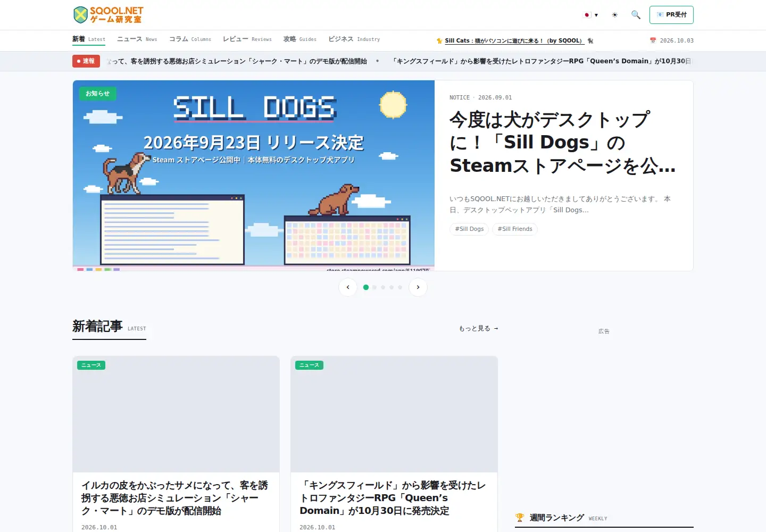This screenshot has width=766, height=532.
Task: Open the search magnifier icon
Action: point(636,15)
